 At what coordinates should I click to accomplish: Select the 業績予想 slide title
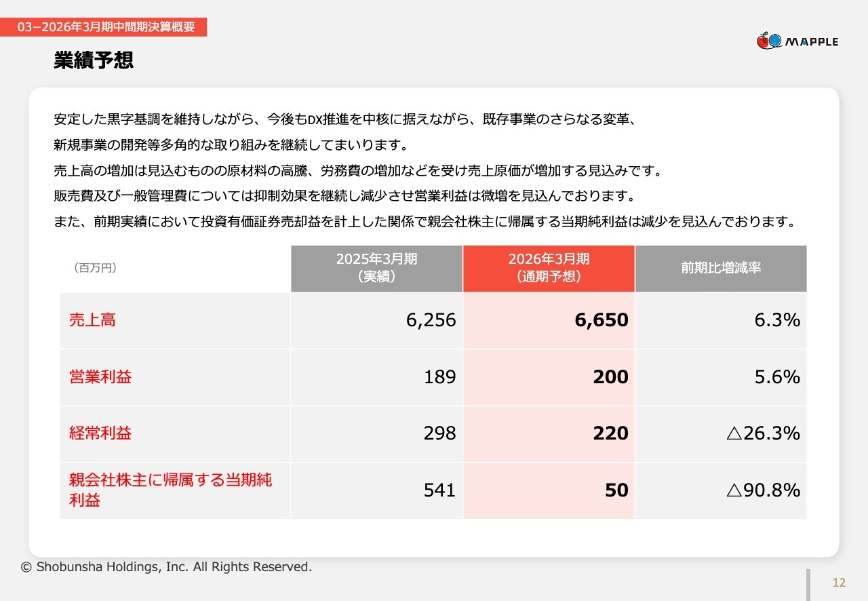pos(94,60)
